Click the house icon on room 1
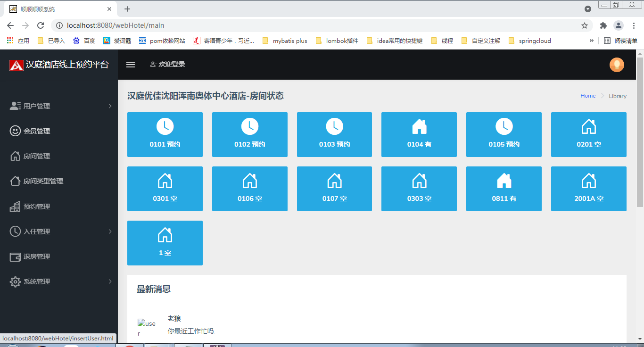This screenshot has height=347, width=644. pyautogui.click(x=165, y=235)
